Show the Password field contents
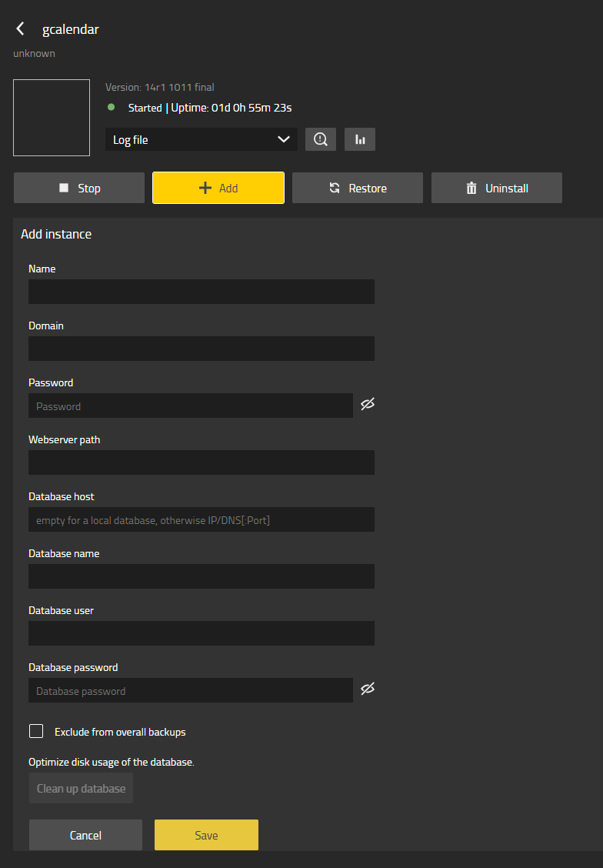The width and height of the screenshot is (603, 868). point(368,405)
